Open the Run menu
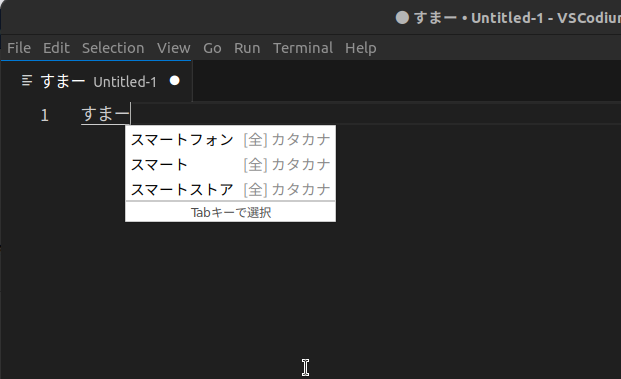 click(x=247, y=48)
